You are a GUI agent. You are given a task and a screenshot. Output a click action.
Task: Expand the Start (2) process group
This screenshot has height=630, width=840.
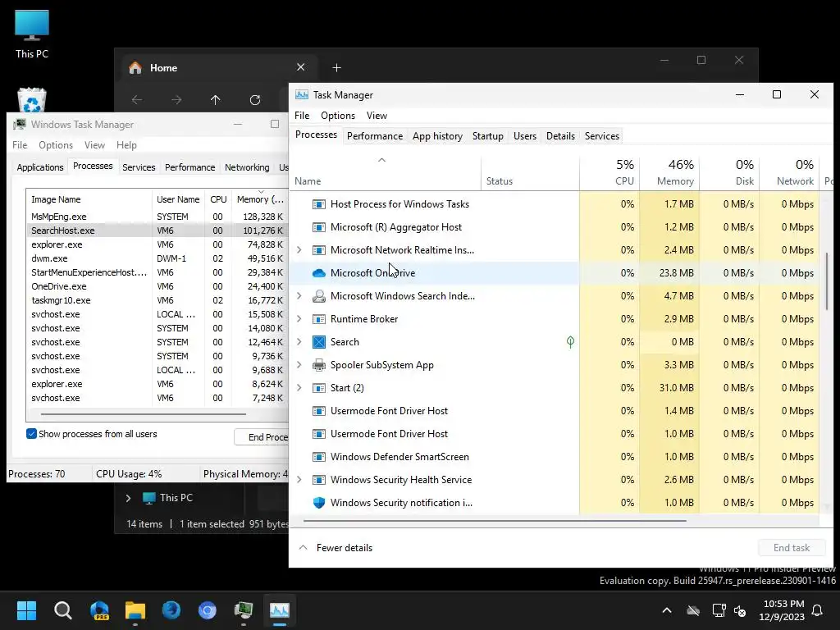click(x=299, y=388)
